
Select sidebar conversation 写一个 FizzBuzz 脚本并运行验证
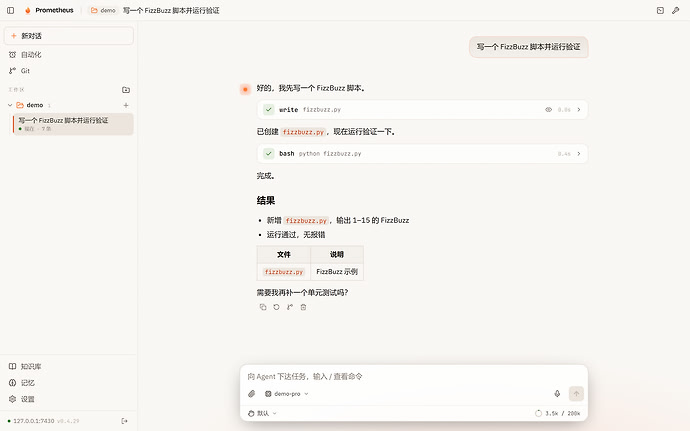73,124
